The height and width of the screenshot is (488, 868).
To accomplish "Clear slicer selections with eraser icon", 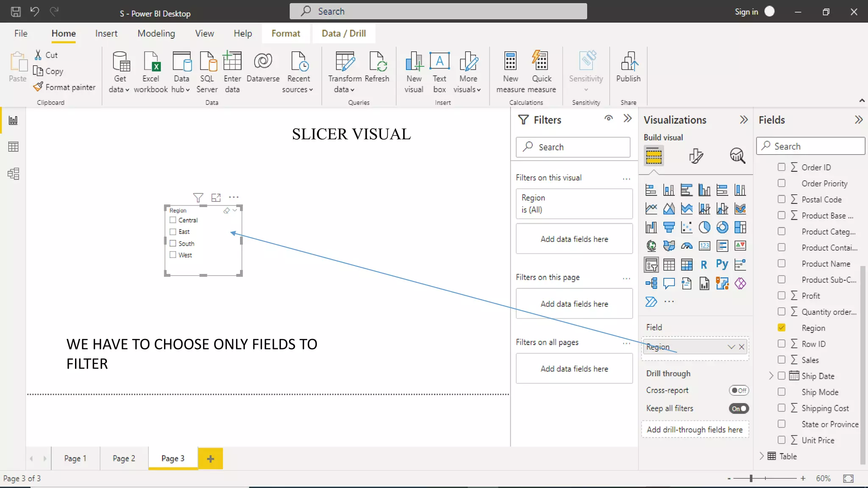I will point(227,211).
